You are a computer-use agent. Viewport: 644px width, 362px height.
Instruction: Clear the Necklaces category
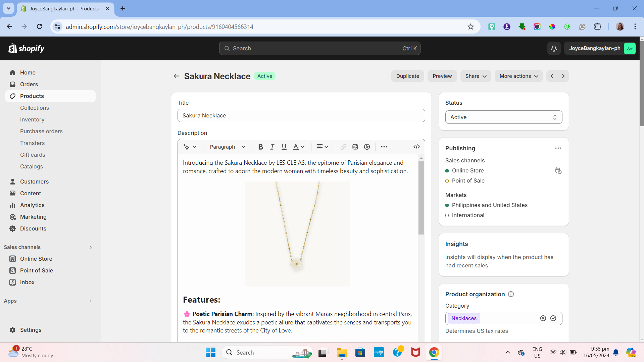pyautogui.click(x=543, y=318)
